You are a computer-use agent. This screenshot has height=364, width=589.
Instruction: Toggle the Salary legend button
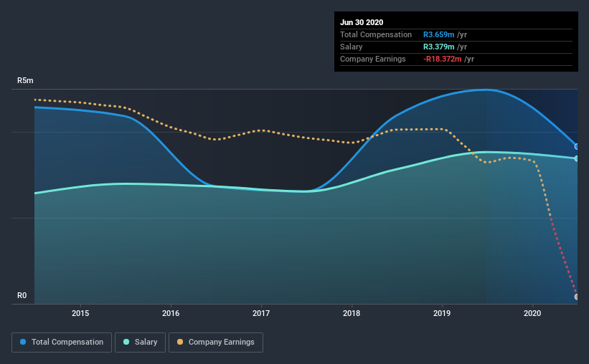[140, 343]
